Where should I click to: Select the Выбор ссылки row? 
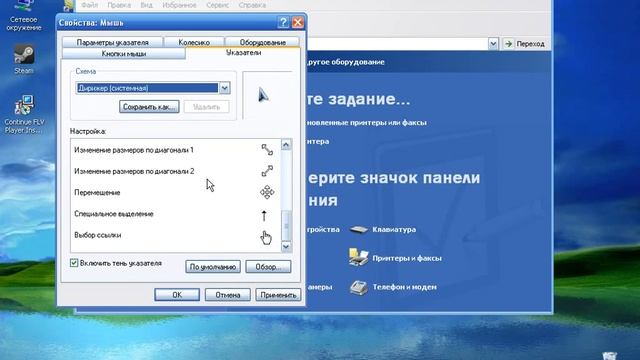[176, 235]
